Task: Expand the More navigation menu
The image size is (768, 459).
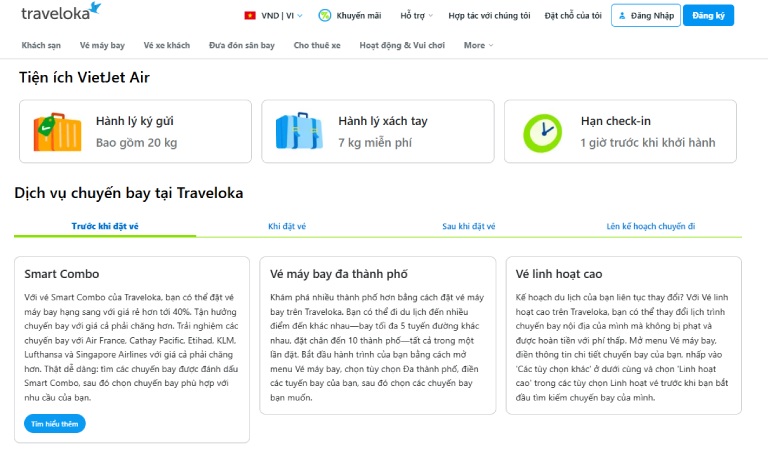Action: point(478,45)
